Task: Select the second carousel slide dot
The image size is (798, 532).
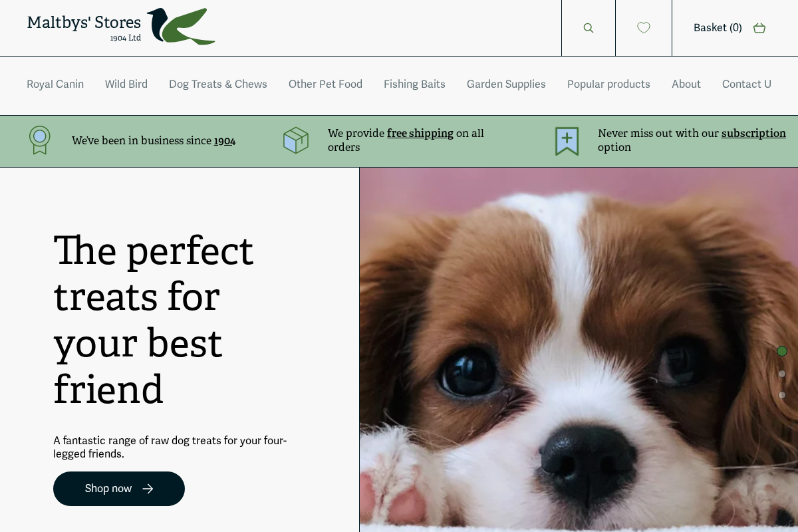Action: pyautogui.click(x=782, y=374)
